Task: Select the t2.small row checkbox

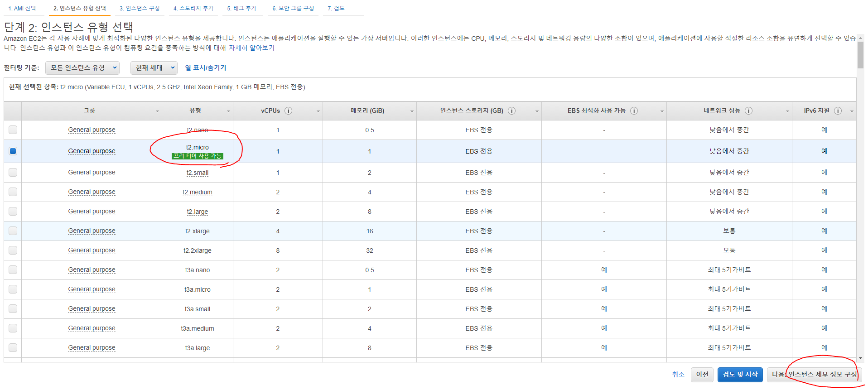Action: click(x=13, y=173)
